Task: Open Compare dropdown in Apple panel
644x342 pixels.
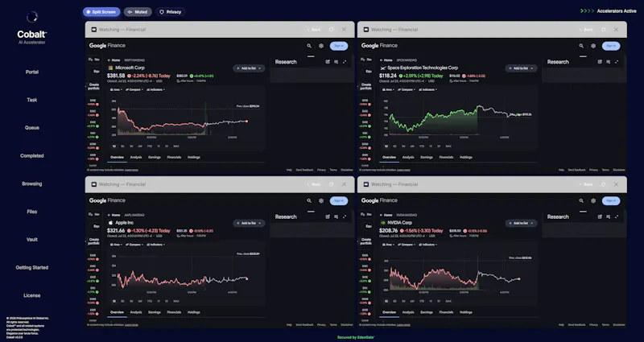Action: pyautogui.click(x=134, y=245)
